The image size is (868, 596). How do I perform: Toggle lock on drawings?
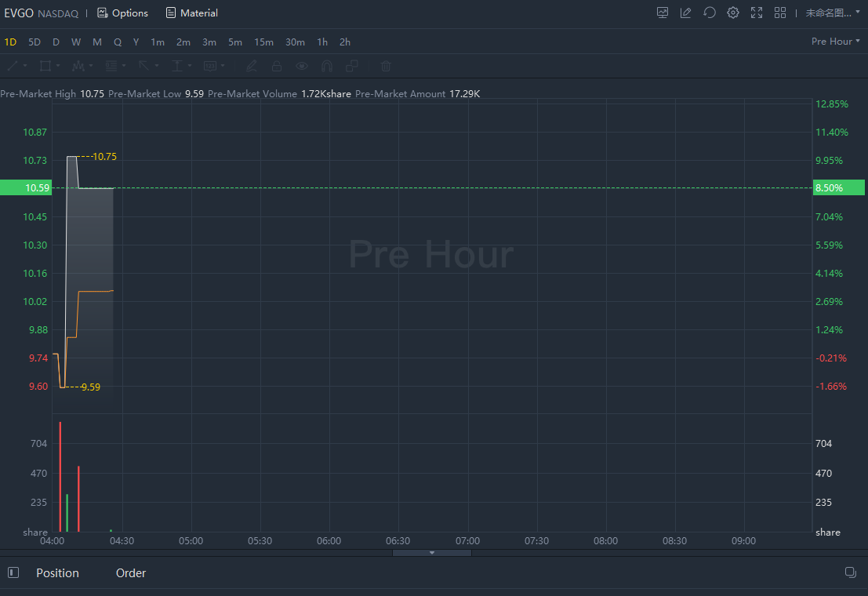click(x=276, y=66)
